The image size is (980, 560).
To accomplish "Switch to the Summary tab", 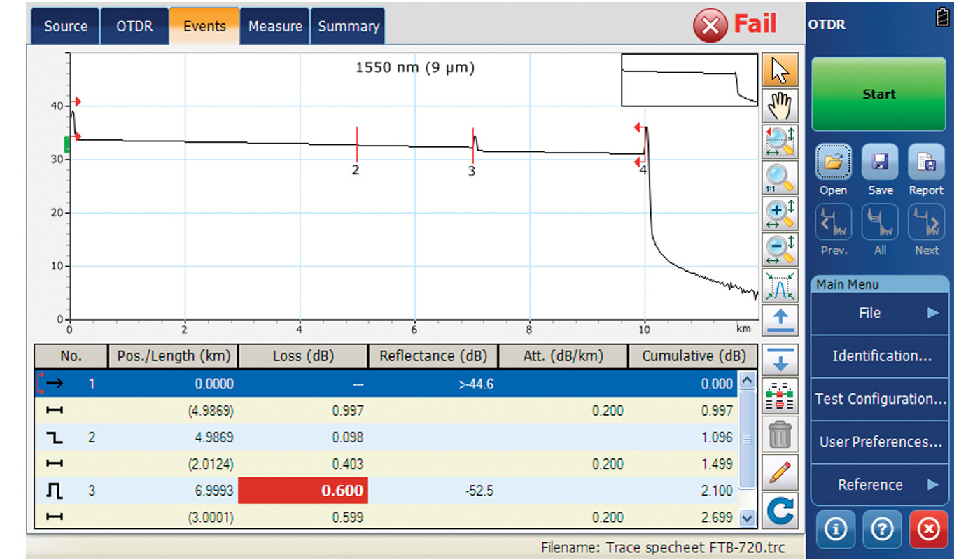I will [348, 26].
